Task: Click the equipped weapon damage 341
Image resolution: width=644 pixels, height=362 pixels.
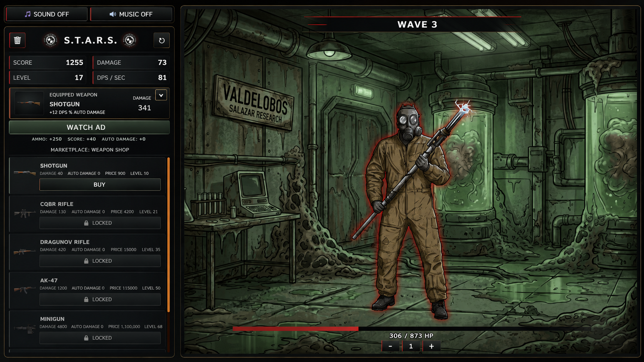Action: 144,108
